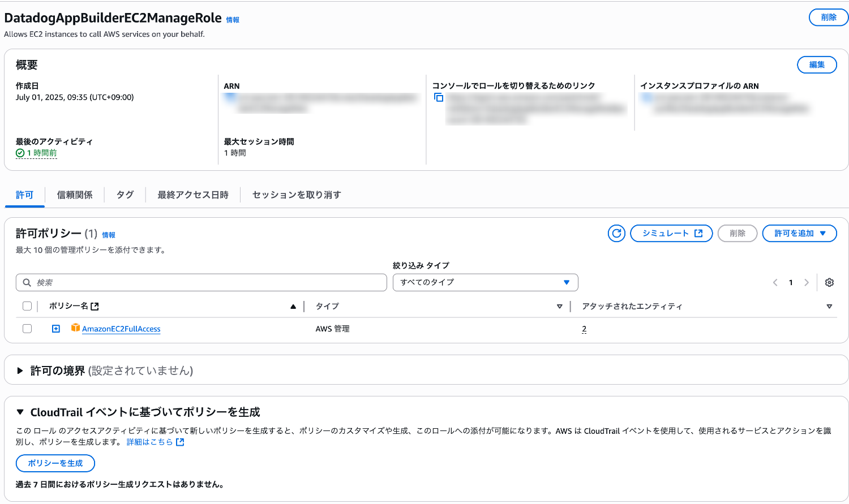
Task: Click the green check last-activity icon
Action: point(20,153)
